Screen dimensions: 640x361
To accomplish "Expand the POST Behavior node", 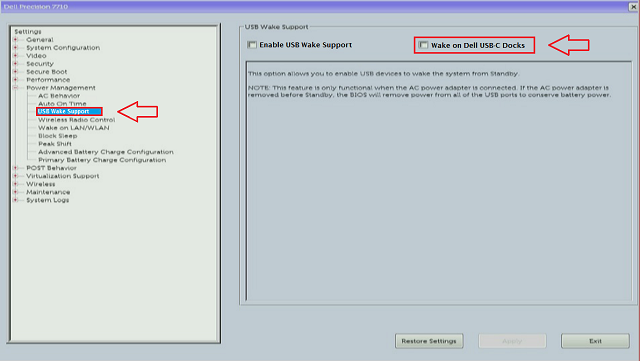I will point(16,168).
